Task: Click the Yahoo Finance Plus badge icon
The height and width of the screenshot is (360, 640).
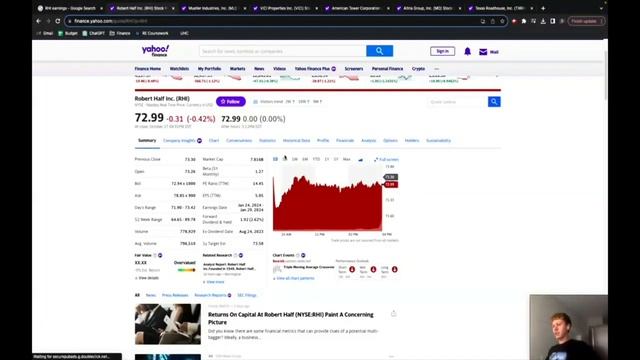Action: click(x=333, y=69)
